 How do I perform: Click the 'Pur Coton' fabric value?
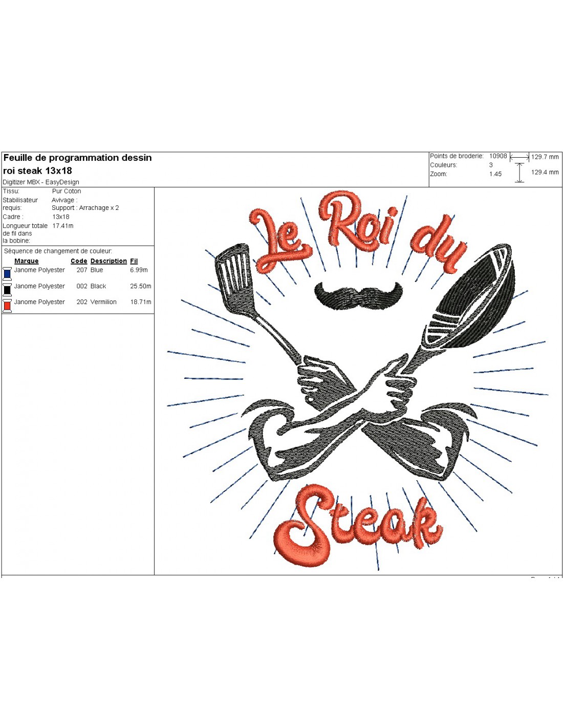point(67,191)
